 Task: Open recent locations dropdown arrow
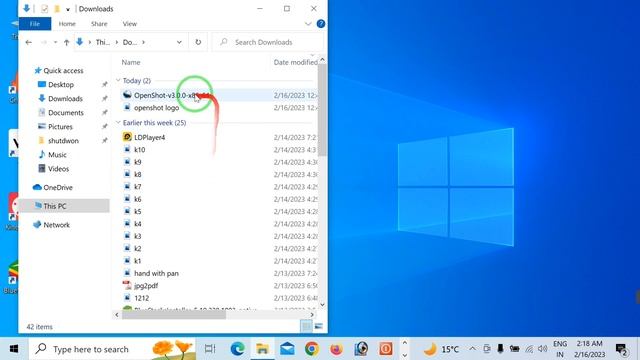click(55, 42)
